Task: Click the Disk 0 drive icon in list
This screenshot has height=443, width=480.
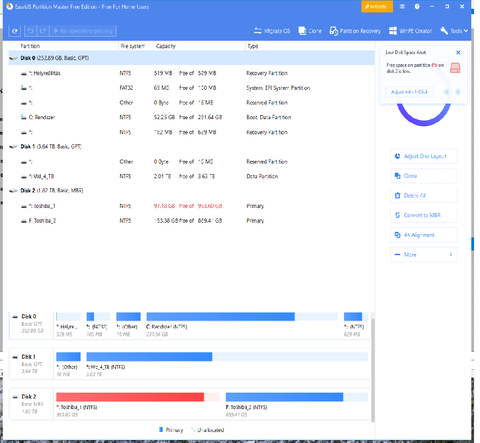Action: [x=13, y=58]
